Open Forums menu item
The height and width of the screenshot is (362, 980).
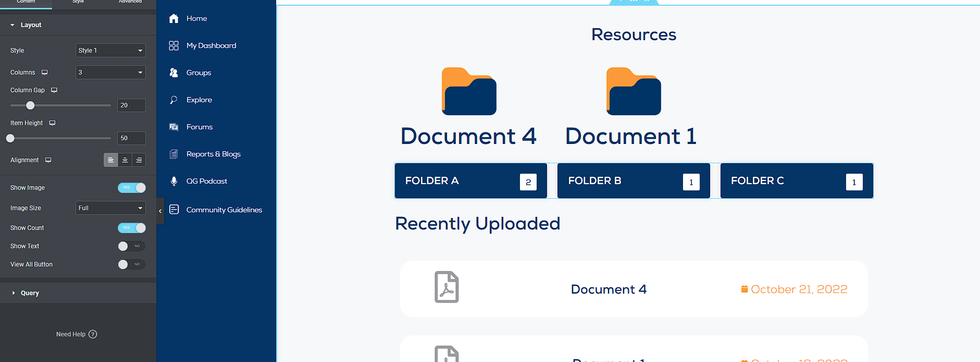[200, 127]
